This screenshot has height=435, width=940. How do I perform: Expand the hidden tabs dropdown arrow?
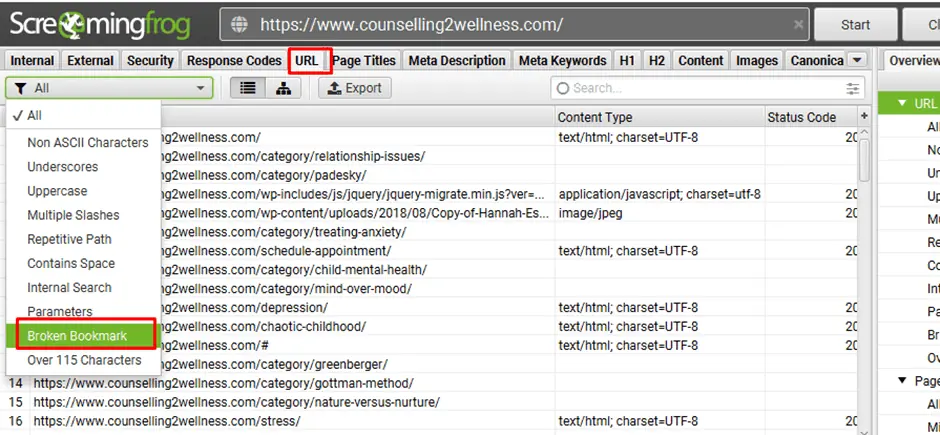857,60
